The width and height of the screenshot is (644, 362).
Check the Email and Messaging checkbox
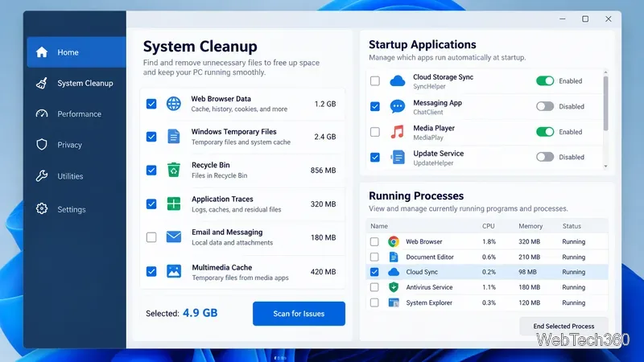151,237
